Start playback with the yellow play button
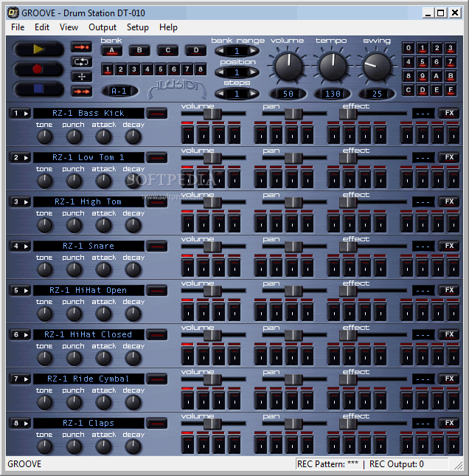This screenshot has height=476, width=469. tap(38, 49)
